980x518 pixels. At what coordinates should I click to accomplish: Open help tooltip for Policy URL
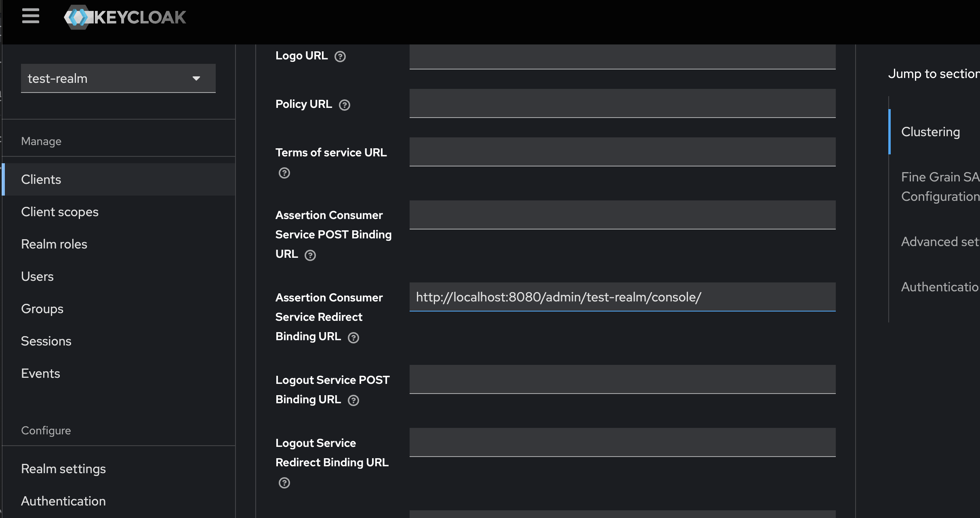pos(345,105)
